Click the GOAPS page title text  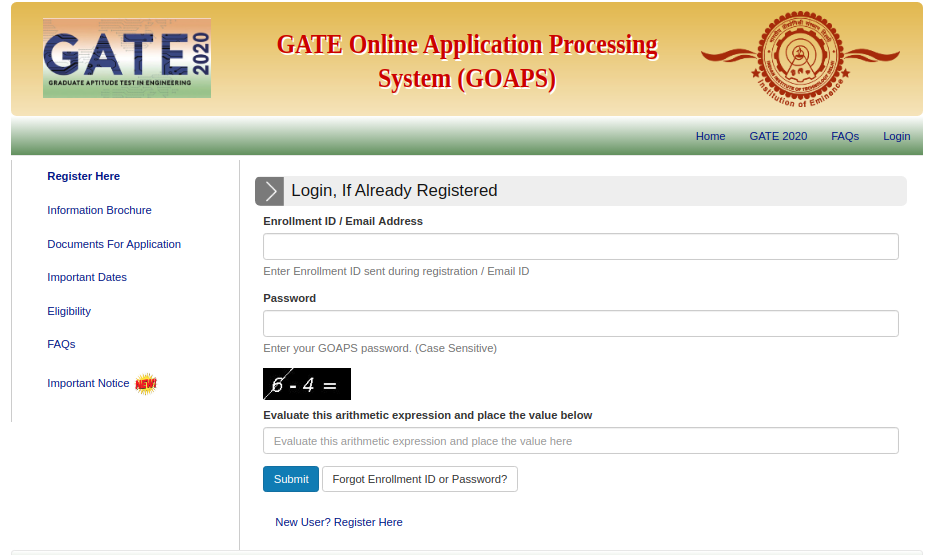467,61
